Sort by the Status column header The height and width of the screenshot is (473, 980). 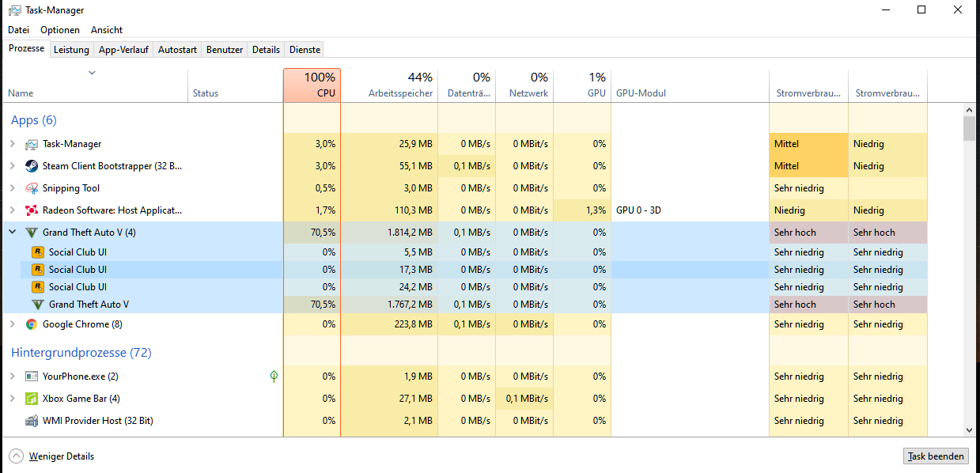[x=235, y=85]
